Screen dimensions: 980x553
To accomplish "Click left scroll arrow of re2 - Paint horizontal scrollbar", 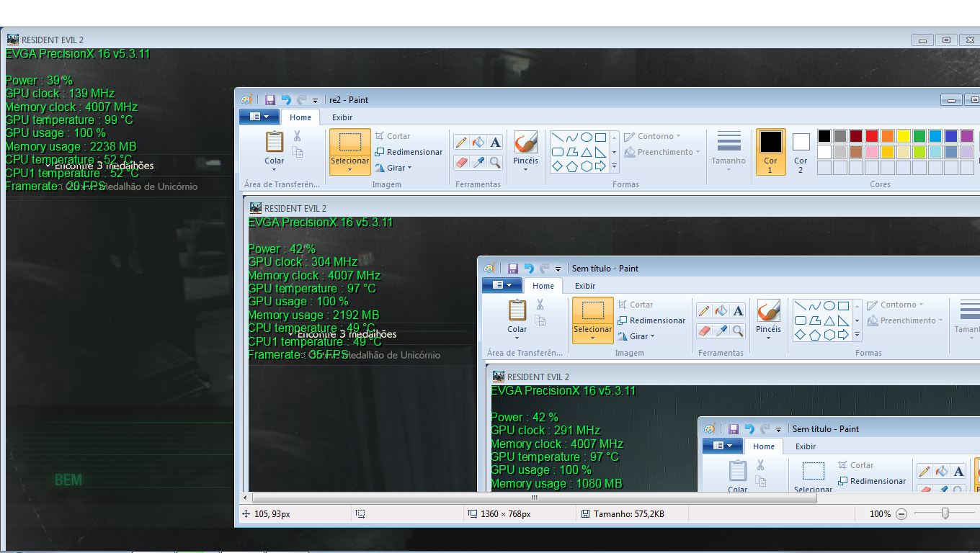I will pyautogui.click(x=246, y=498).
